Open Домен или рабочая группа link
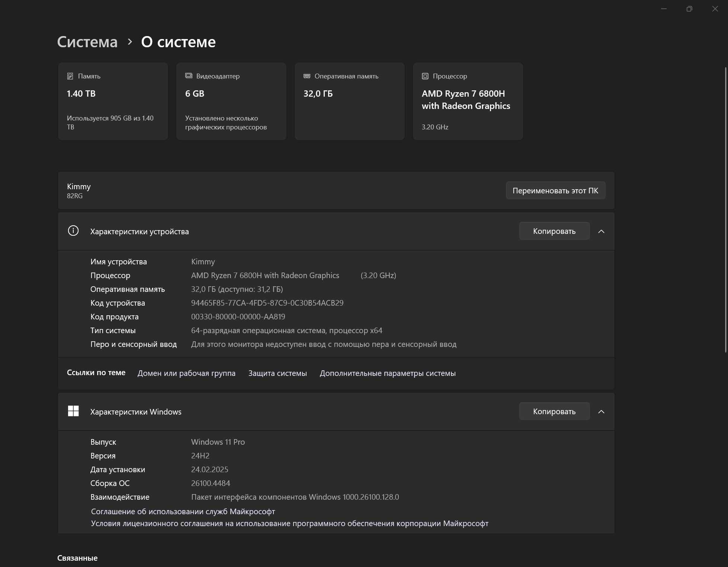The height and width of the screenshot is (567, 728). click(x=186, y=373)
